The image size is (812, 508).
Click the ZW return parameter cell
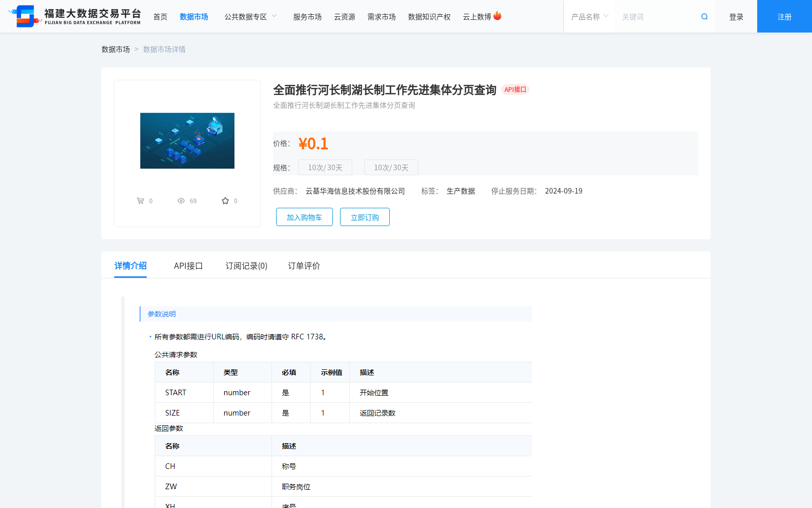point(213,487)
